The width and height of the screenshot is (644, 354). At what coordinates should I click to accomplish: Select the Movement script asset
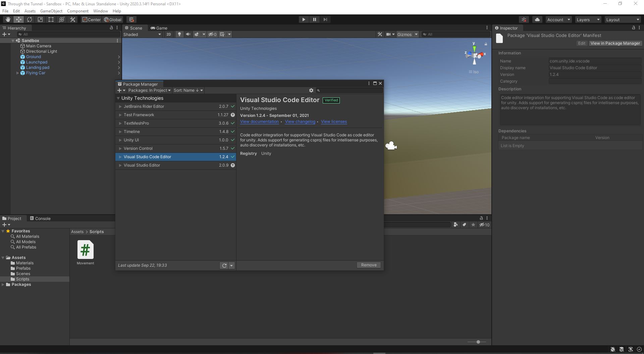click(85, 253)
